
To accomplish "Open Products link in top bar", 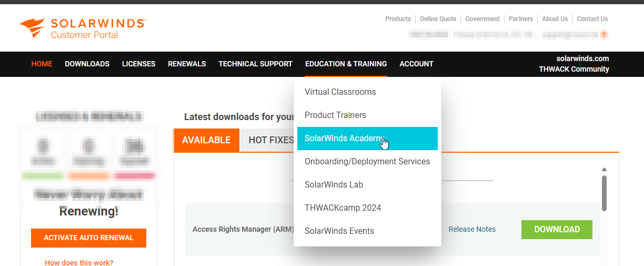I will click(x=398, y=19).
